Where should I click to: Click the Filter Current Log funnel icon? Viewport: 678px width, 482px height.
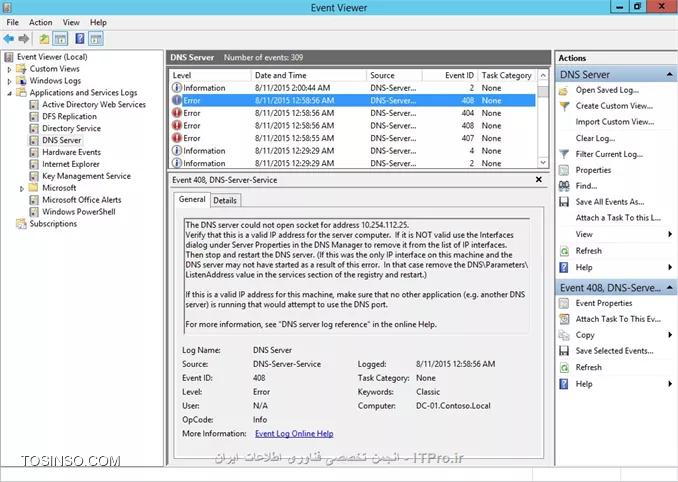click(563, 154)
